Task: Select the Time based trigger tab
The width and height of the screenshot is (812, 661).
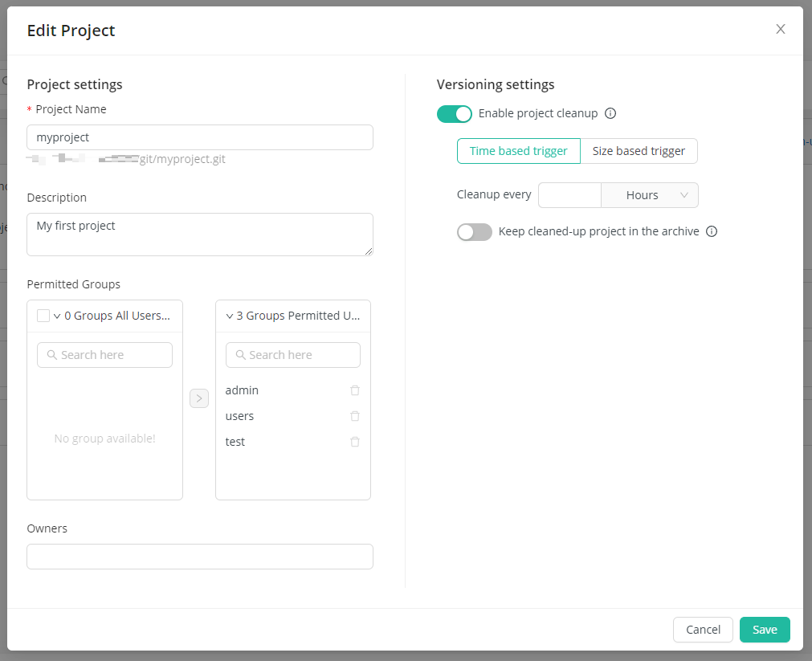Action: pos(519,151)
